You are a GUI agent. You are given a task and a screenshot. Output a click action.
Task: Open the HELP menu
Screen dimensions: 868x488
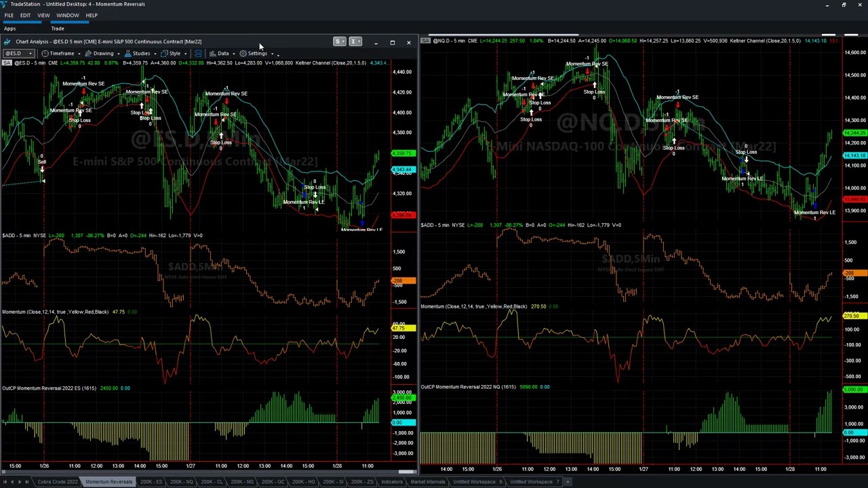92,15
